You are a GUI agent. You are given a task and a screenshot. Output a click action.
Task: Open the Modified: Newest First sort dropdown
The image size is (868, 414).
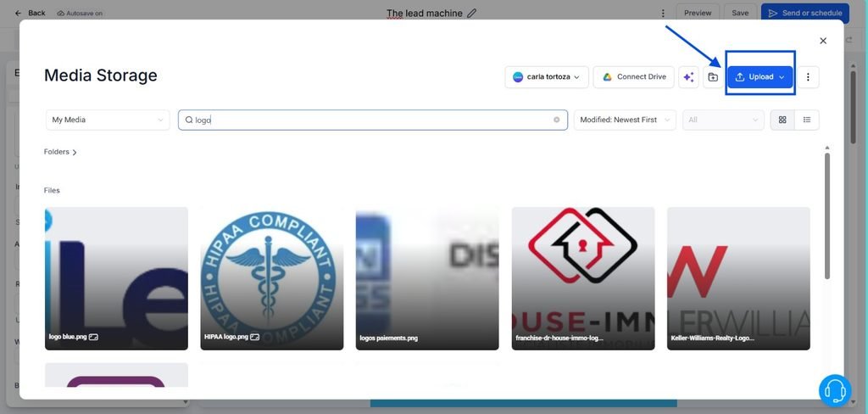(x=625, y=120)
